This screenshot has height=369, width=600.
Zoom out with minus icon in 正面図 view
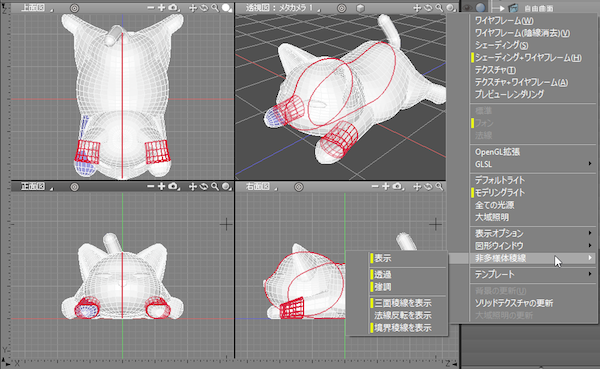coord(150,186)
